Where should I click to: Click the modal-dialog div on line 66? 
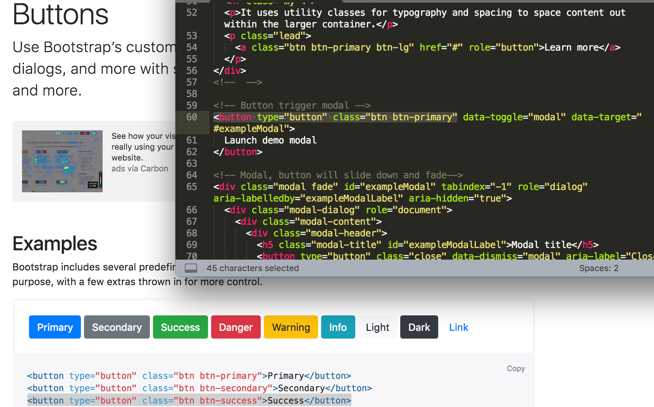pos(338,210)
